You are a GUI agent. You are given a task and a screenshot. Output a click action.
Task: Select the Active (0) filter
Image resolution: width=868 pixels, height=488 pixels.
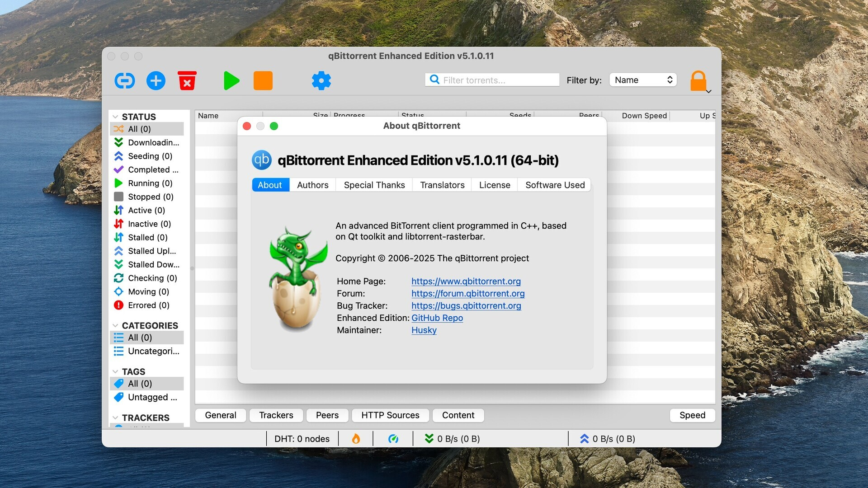point(147,210)
